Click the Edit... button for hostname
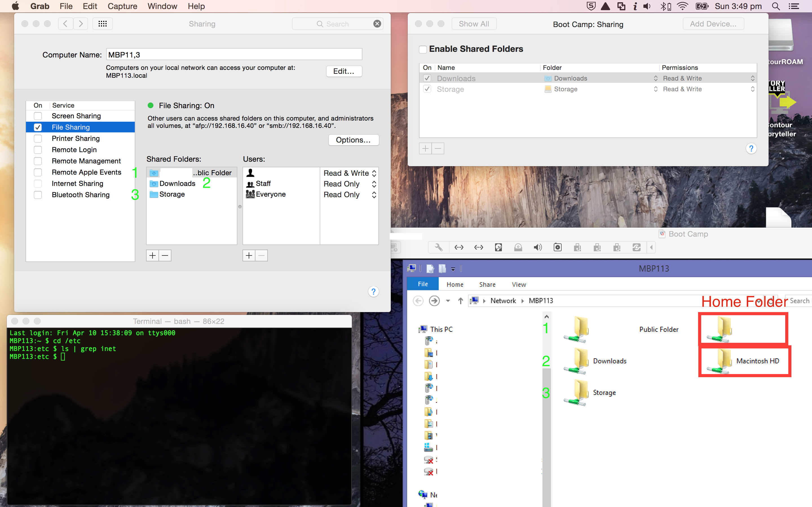This screenshot has height=507, width=812. point(344,71)
